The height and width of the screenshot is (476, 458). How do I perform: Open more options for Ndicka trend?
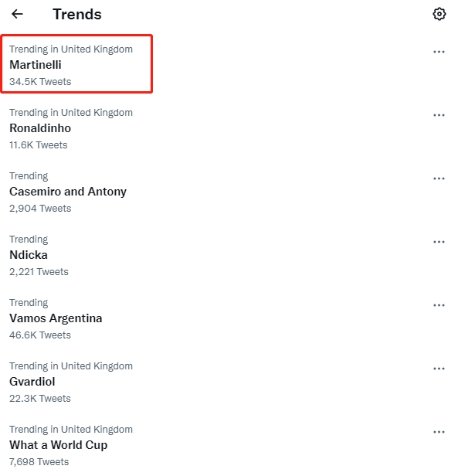pyautogui.click(x=439, y=243)
